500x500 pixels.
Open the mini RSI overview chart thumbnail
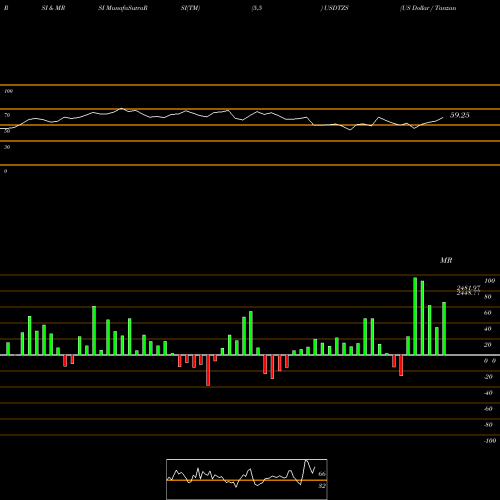pyautogui.click(x=247, y=479)
